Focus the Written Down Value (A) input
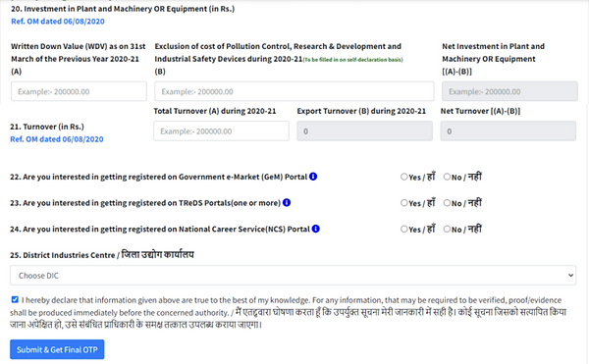 [x=79, y=91]
